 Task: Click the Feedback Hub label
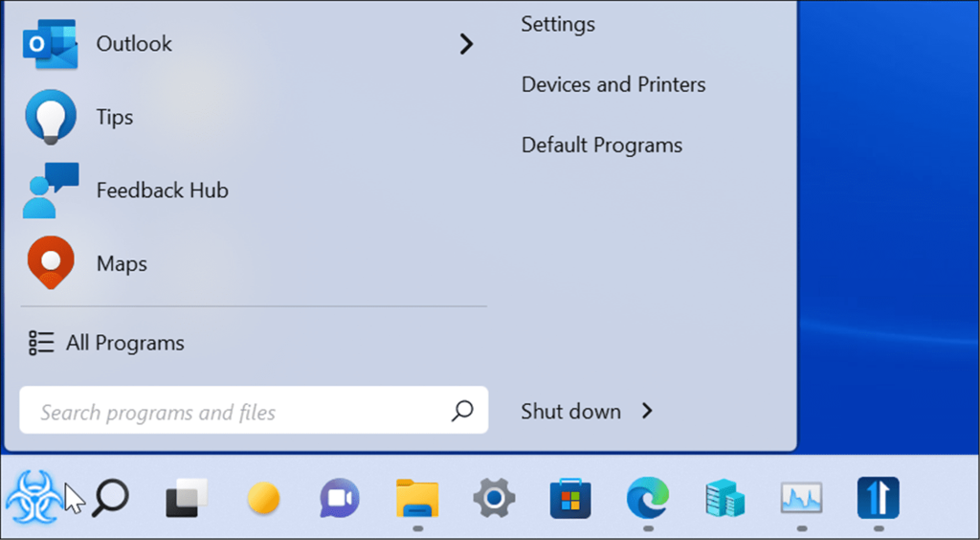tap(163, 190)
